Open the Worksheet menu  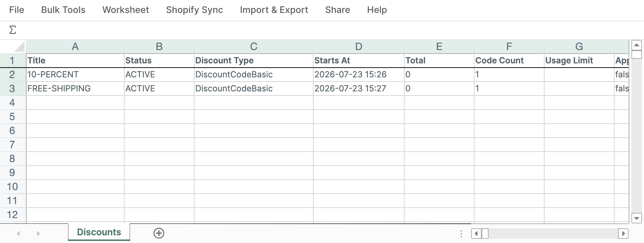(x=126, y=10)
